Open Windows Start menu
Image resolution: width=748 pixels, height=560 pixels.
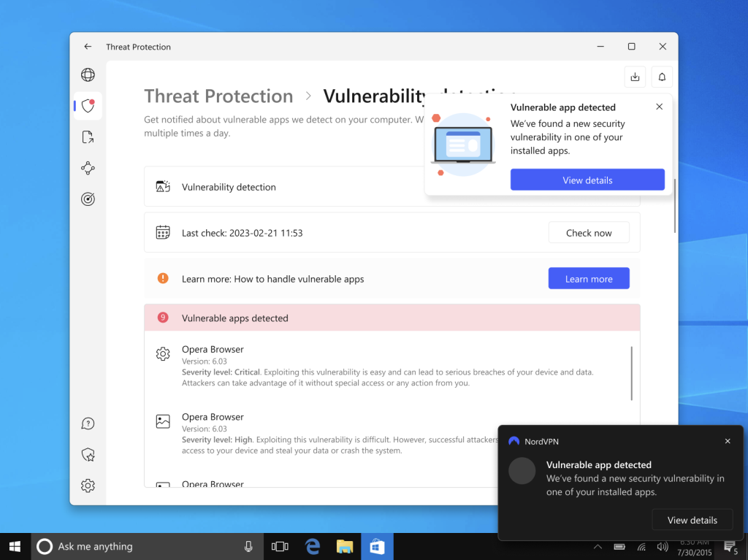pyautogui.click(x=15, y=547)
